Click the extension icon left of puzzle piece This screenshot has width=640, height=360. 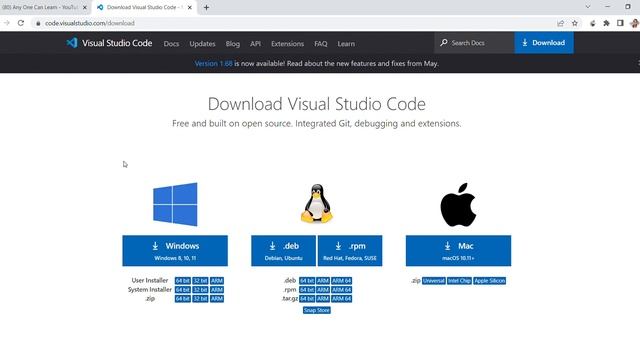pyautogui.click(x=593, y=23)
